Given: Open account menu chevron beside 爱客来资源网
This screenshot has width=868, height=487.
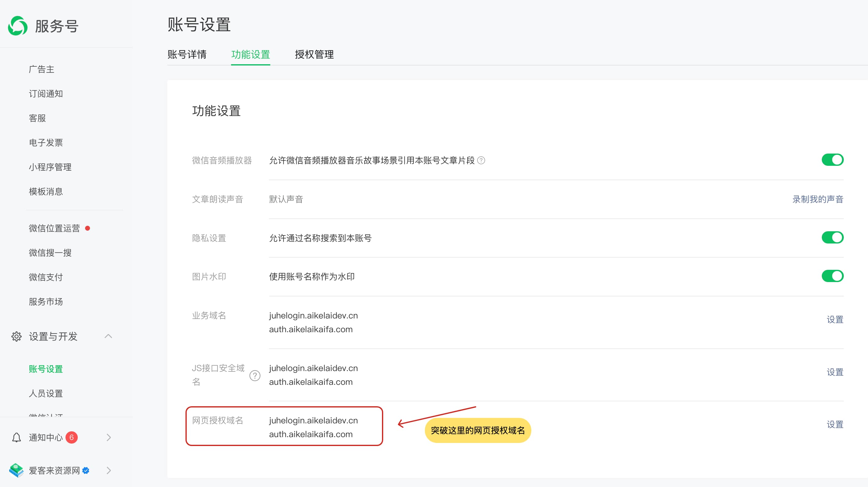Looking at the screenshot, I should 108,470.
